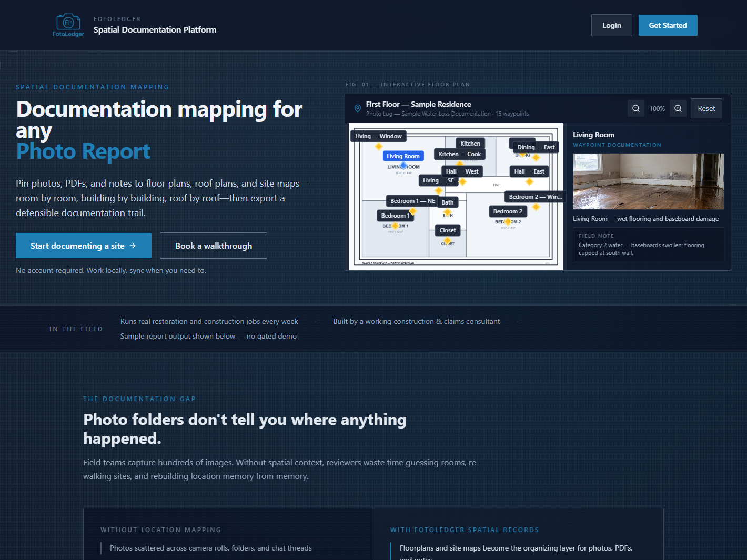Select the Closet waypoint diamond marker

[x=448, y=240]
